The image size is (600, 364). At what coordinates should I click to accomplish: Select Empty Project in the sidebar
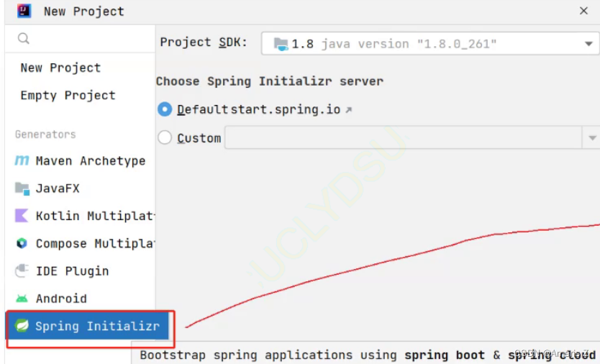[x=68, y=95]
